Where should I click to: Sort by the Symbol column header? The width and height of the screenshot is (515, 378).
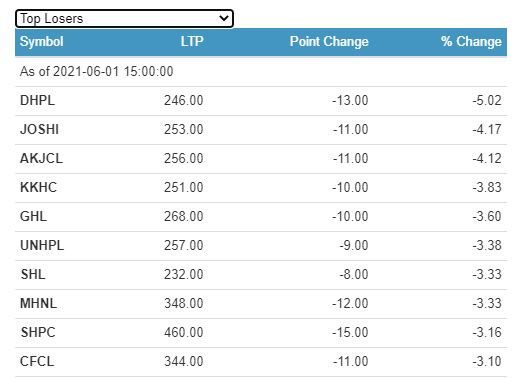point(41,42)
